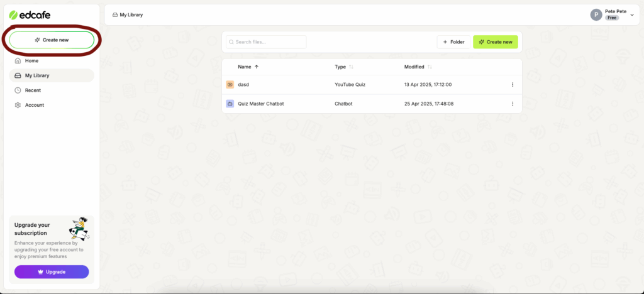This screenshot has height=294, width=644.
Task: Click the Account gear icon
Action: [x=18, y=105]
